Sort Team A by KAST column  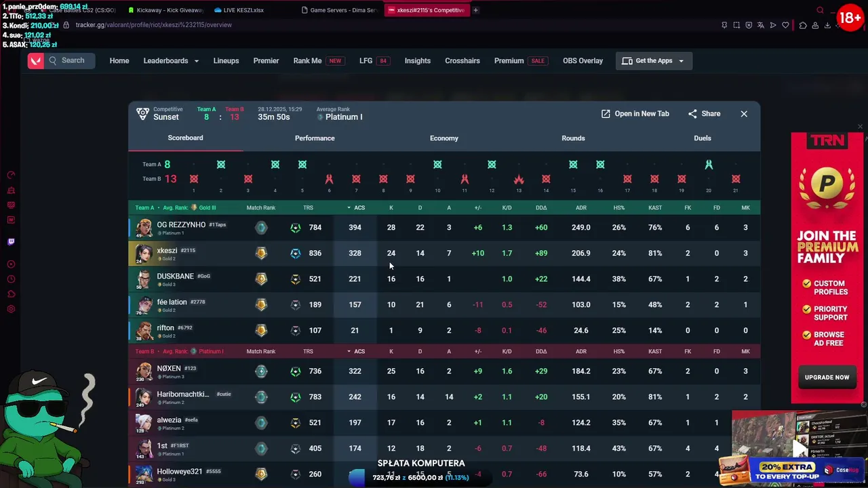click(x=655, y=208)
